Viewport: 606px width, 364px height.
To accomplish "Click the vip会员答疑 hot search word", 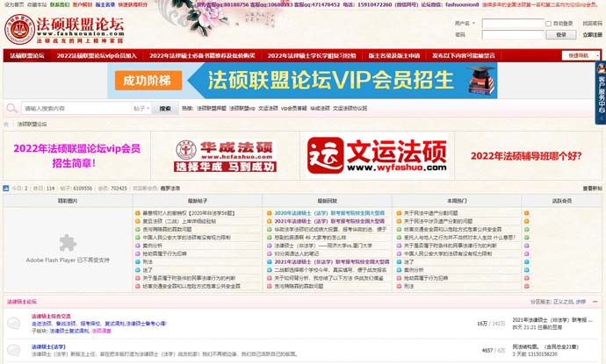I will [293, 109].
